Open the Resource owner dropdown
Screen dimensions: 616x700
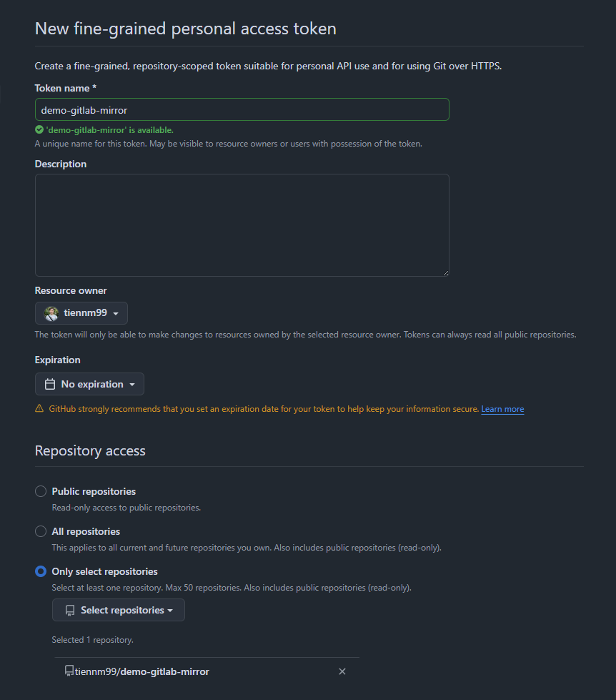[x=81, y=312]
